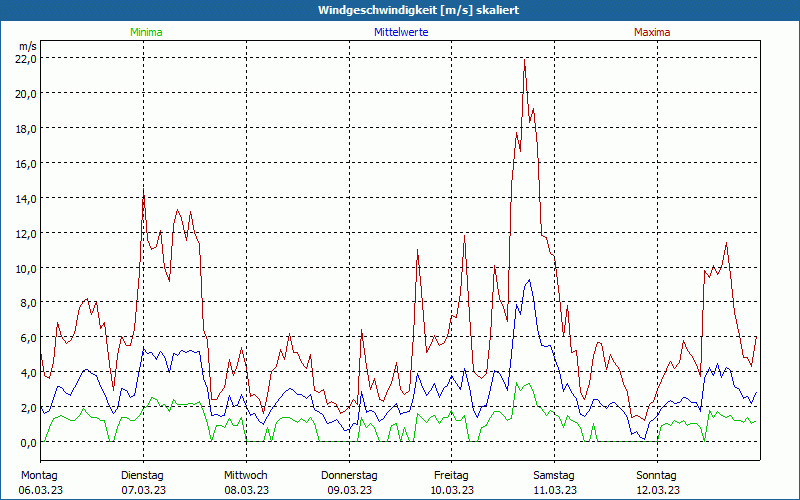Click the 08.03.23 date label
This screenshot has width=800, height=500.
(x=246, y=490)
